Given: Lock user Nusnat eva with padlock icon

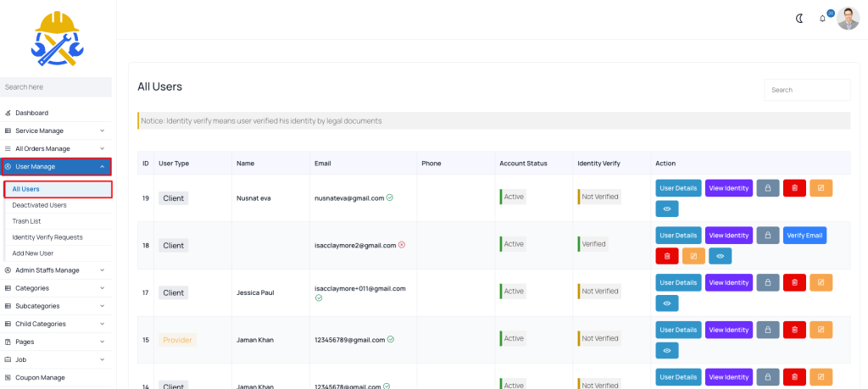Looking at the screenshot, I should (x=768, y=188).
